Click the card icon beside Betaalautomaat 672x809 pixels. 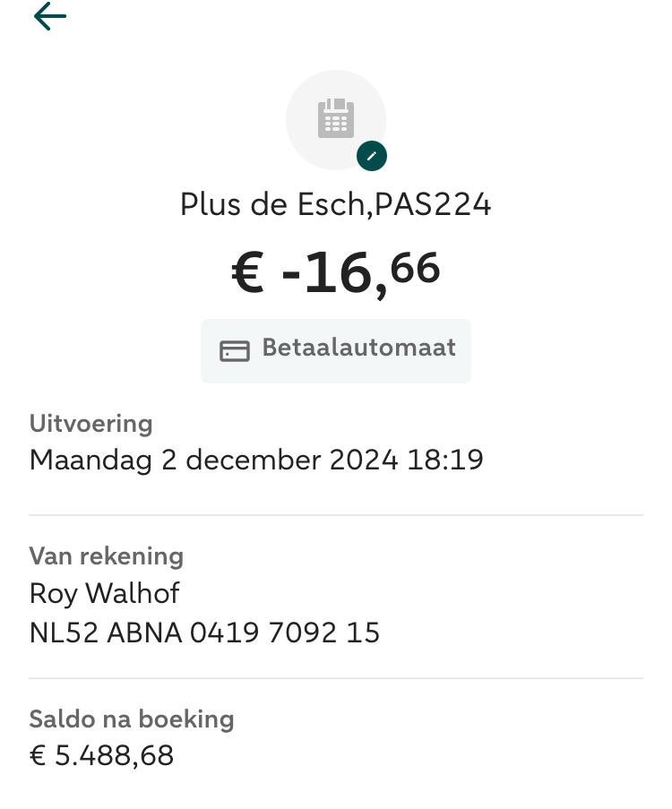pos(235,350)
